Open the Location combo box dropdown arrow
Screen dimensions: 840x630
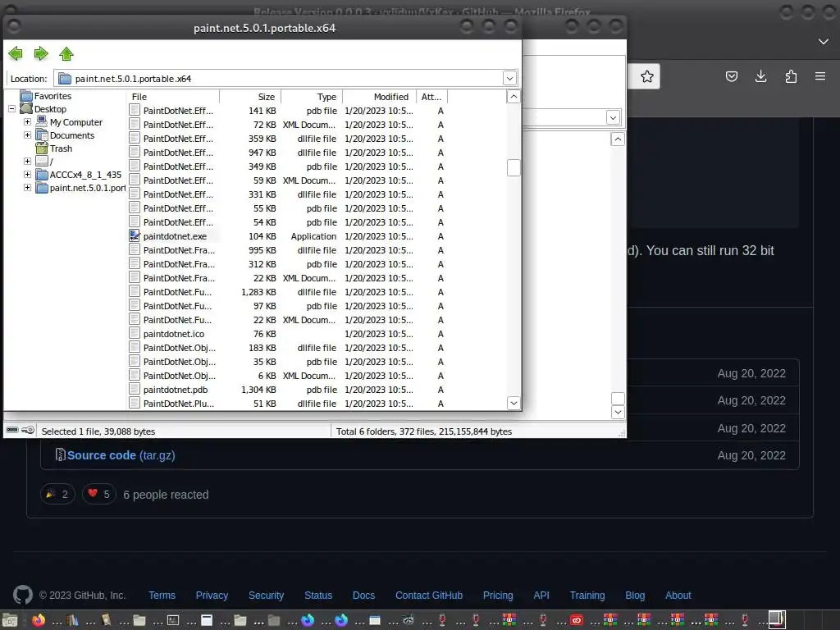click(509, 78)
